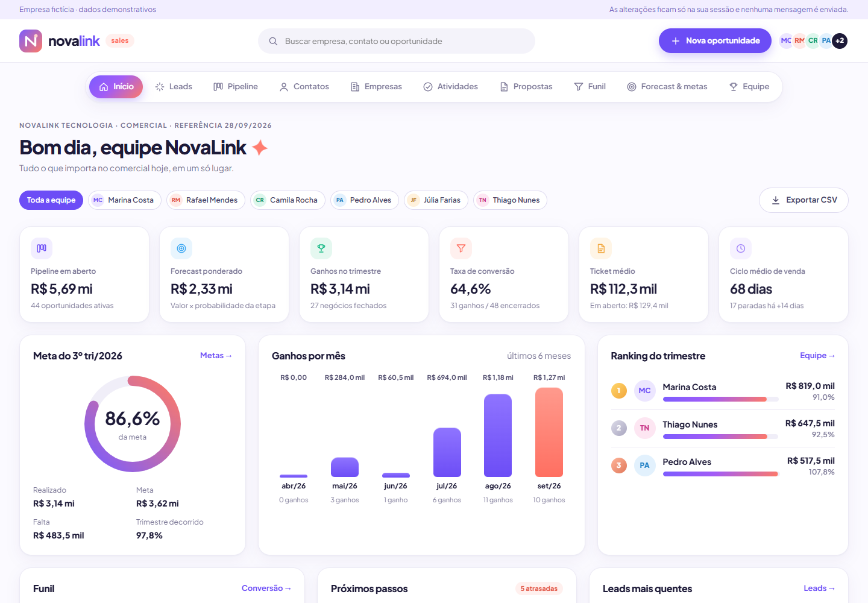Viewport: 868px width, 603px height.
Task: Click the 'R$ 483,5 mil' Falta value
Action: coord(58,535)
